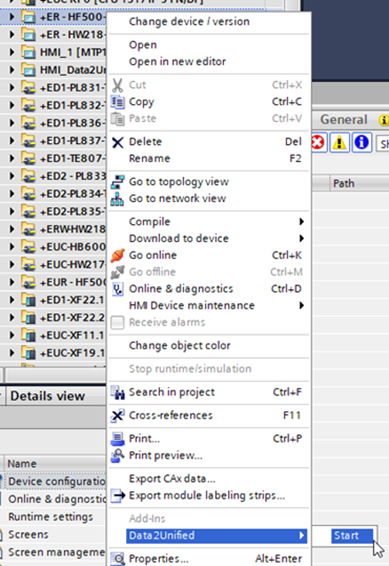Click the +ED1-PL831 drive icon

[x=28, y=88]
